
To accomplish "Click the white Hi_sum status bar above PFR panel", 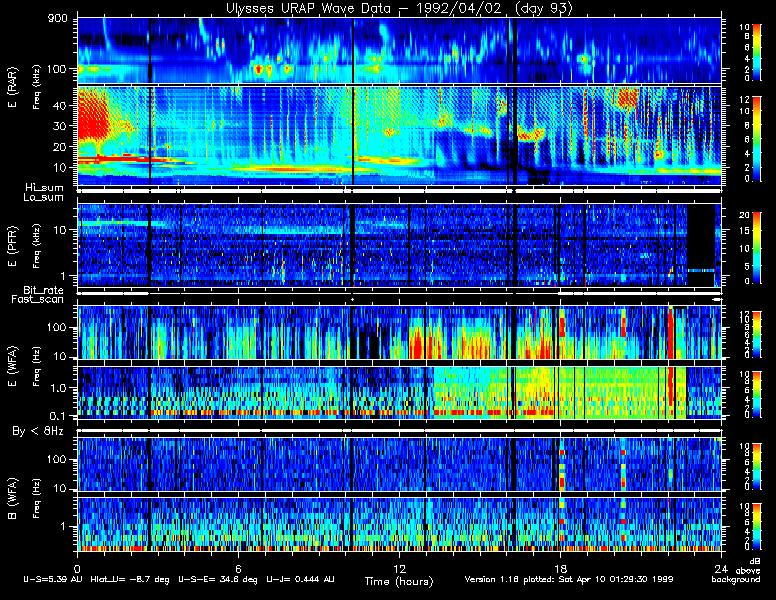I will click(399, 190).
